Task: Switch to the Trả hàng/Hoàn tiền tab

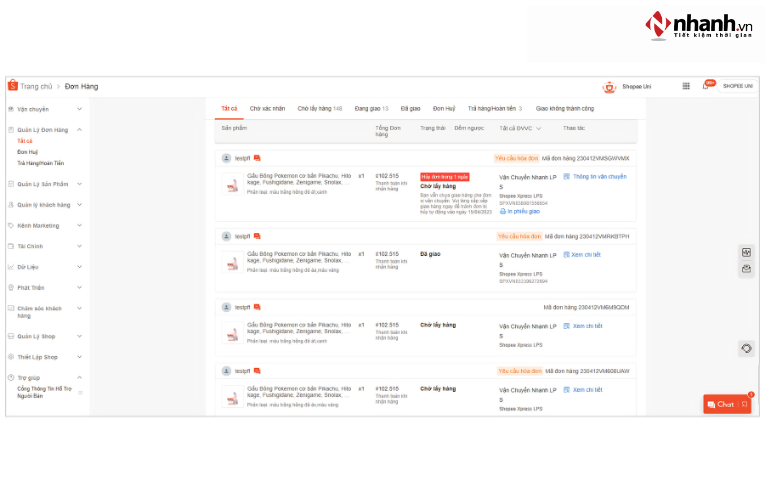Action: [x=495, y=108]
